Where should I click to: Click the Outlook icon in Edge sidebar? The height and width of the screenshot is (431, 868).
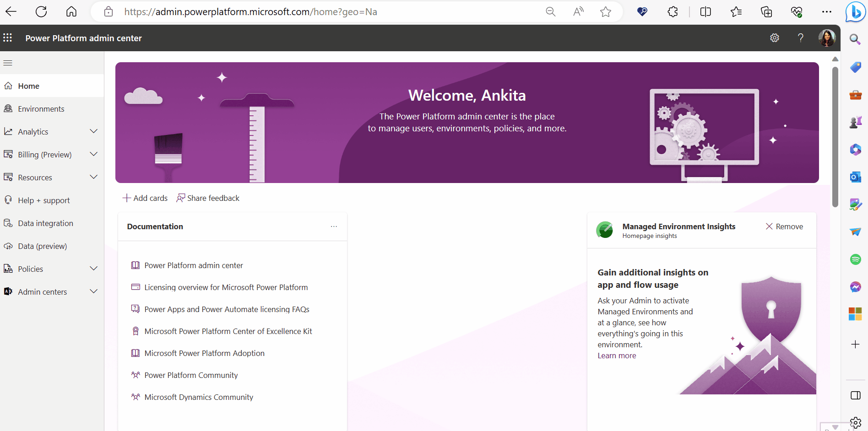pyautogui.click(x=855, y=177)
